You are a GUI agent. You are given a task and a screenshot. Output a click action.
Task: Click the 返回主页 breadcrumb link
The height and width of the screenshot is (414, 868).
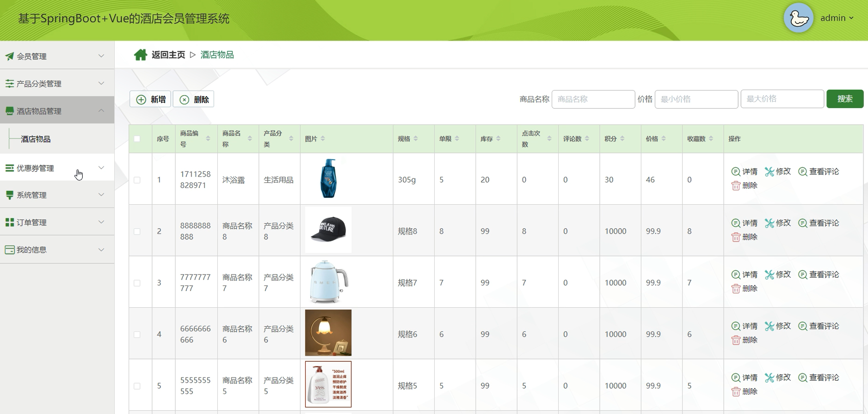pyautogui.click(x=168, y=55)
